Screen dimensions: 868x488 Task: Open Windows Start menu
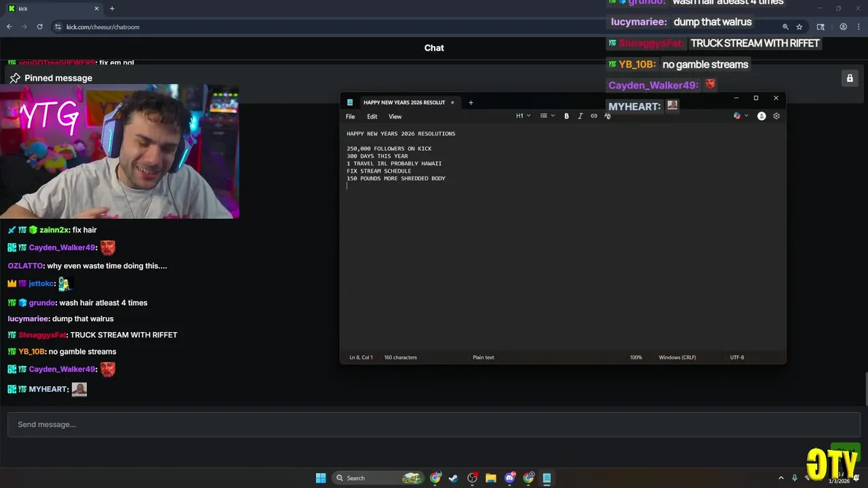(x=321, y=478)
